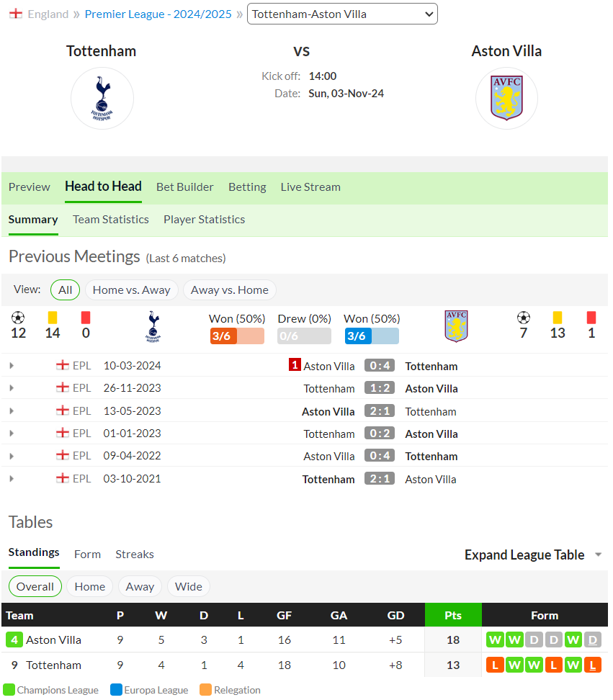
Task: Click Aston Villa's red card icon showing 1
Action: [591, 318]
